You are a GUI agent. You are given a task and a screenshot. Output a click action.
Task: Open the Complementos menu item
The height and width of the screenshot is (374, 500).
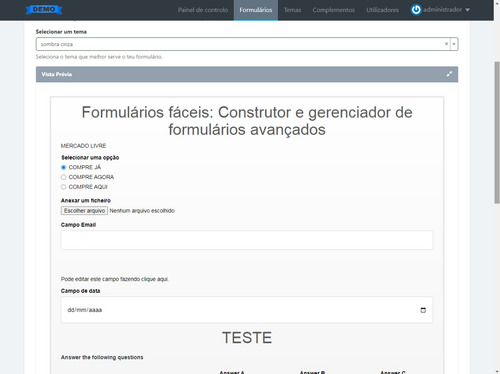[333, 10]
